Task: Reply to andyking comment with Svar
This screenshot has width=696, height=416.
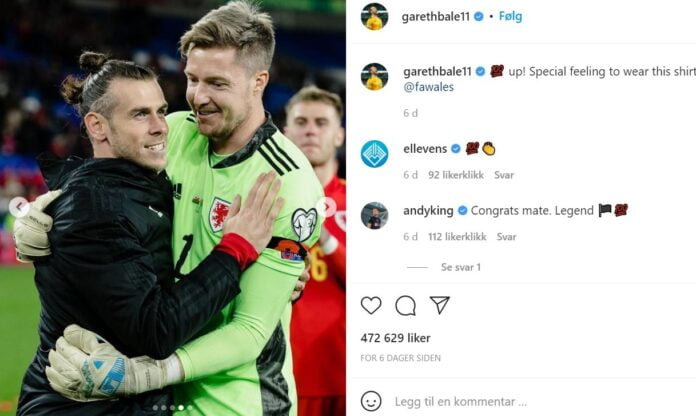Action: point(506,237)
